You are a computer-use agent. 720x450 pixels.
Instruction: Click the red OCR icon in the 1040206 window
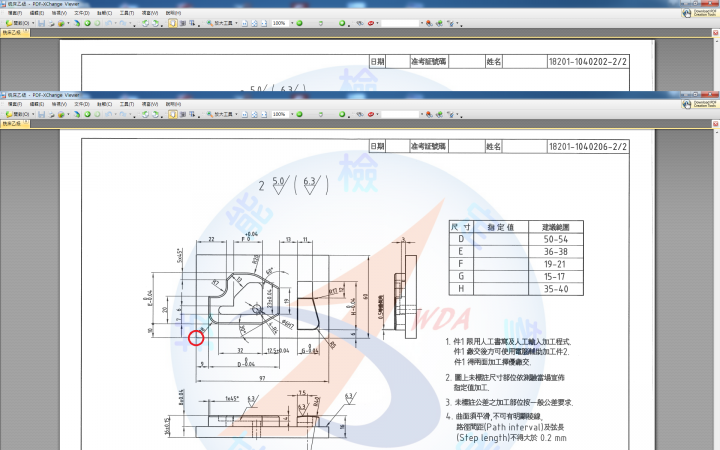click(x=371, y=114)
